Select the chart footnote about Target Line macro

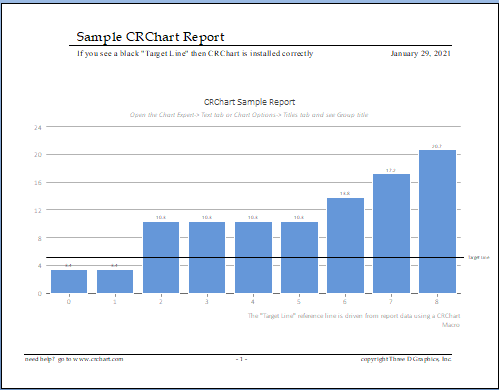[354, 320]
